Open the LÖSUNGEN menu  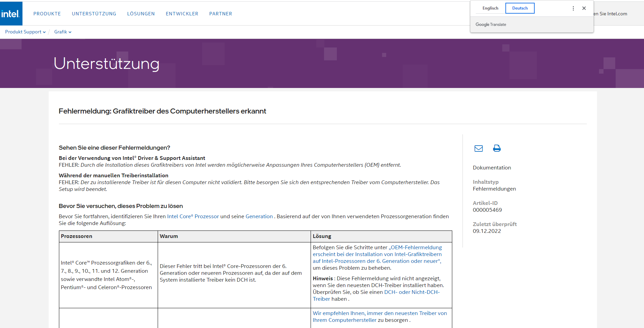141,14
